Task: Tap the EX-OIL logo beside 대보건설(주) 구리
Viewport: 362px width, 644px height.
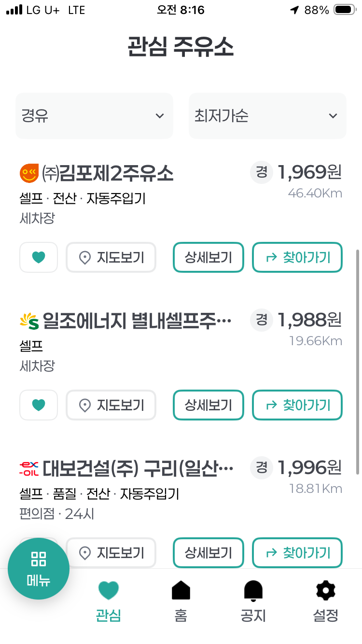Action: point(29,468)
